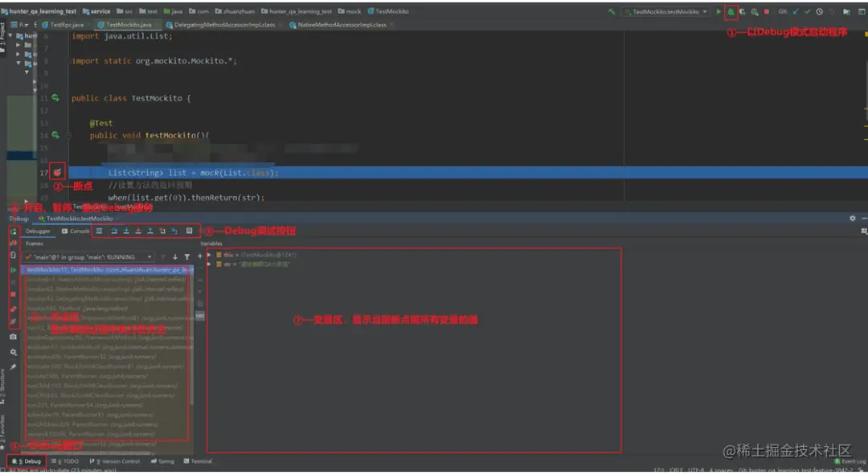The height and width of the screenshot is (475, 868).
Task: Collapse the hunter project root tree node
Action: (x=10, y=35)
